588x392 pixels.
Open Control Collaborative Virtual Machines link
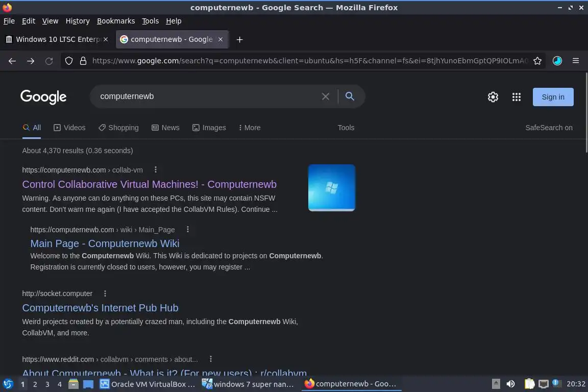pos(149,184)
